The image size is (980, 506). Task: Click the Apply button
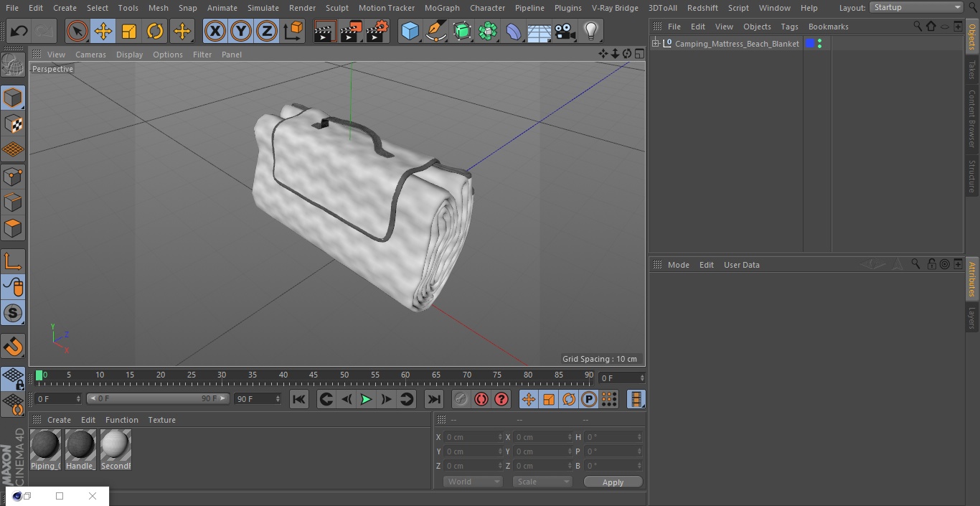[613, 482]
